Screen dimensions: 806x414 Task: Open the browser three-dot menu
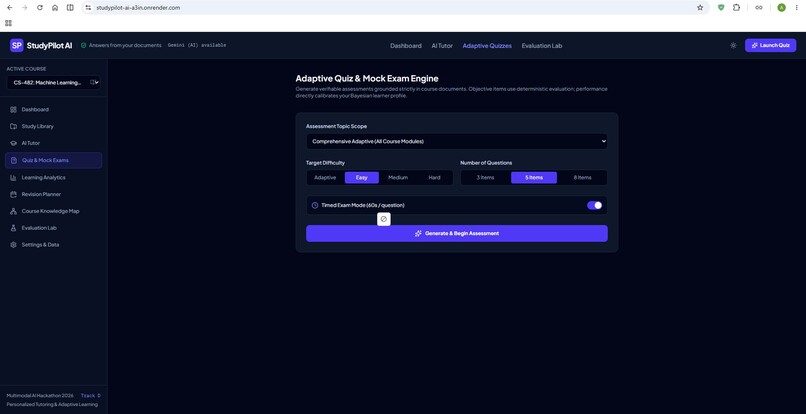click(x=796, y=8)
